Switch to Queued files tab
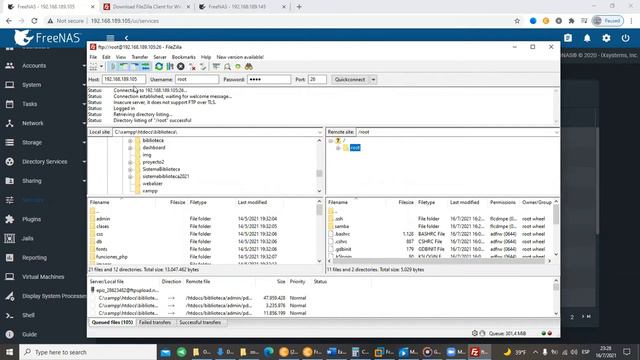The width and height of the screenshot is (640, 360). point(112,322)
